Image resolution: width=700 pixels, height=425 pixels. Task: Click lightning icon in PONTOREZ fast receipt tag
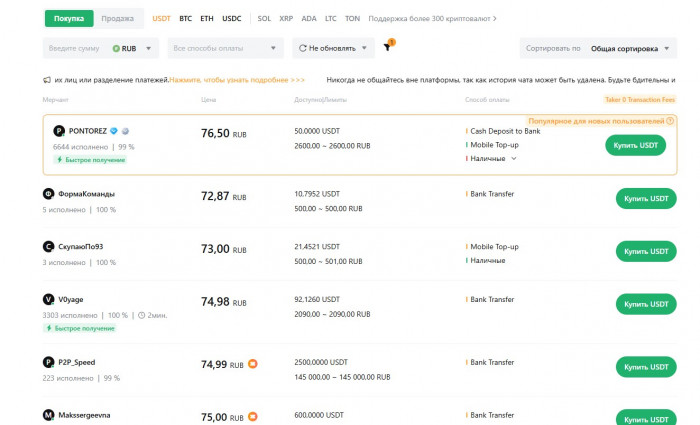coord(59,159)
